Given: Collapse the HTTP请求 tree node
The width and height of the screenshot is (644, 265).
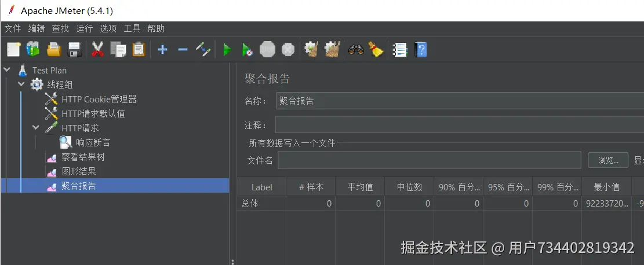Looking at the screenshot, I should tap(36, 128).
